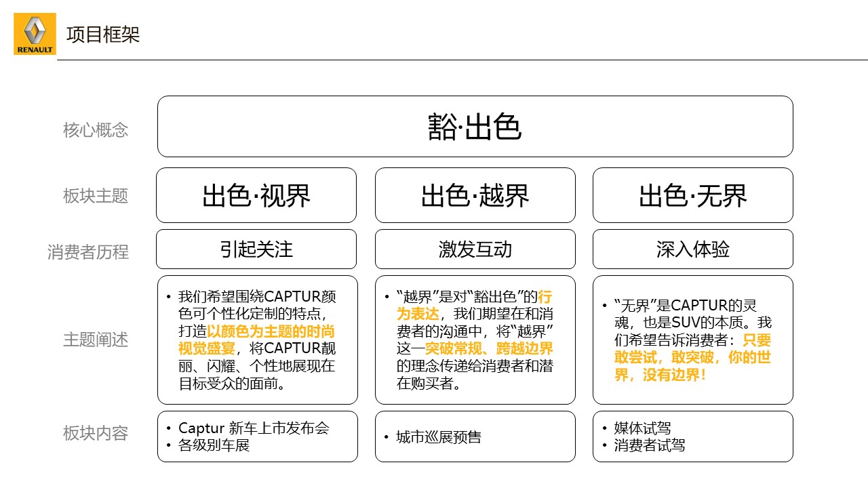
Task: Click the Renault logo
Action: [35, 34]
